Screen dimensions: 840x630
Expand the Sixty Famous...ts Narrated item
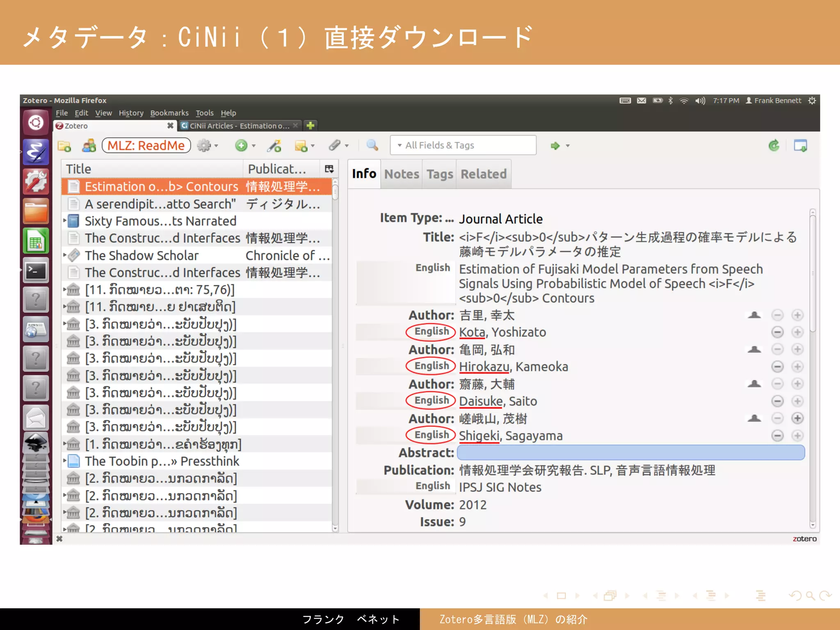coord(64,221)
